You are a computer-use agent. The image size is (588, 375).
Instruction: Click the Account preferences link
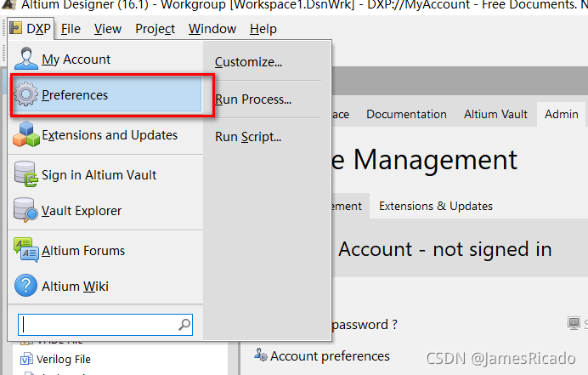coord(330,355)
